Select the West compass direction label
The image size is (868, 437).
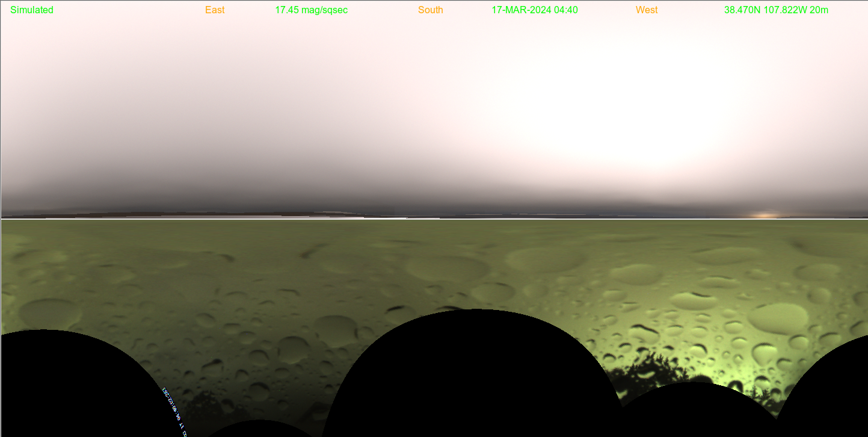pos(646,10)
